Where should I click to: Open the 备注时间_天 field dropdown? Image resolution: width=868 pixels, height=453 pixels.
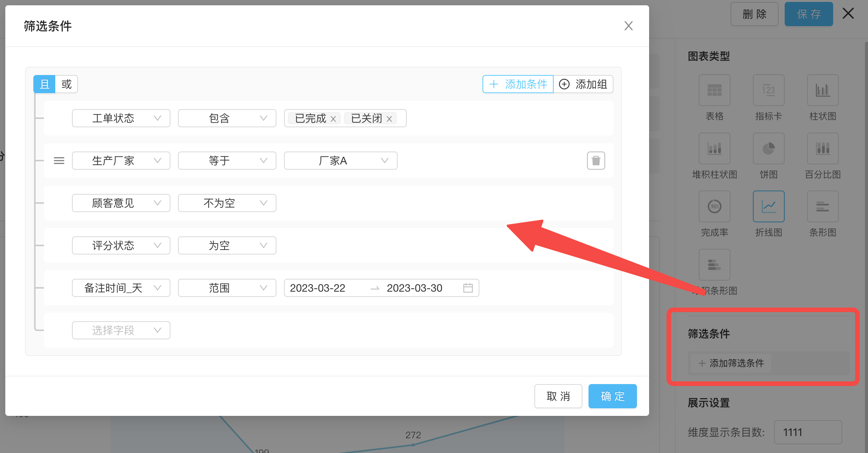[x=121, y=288]
